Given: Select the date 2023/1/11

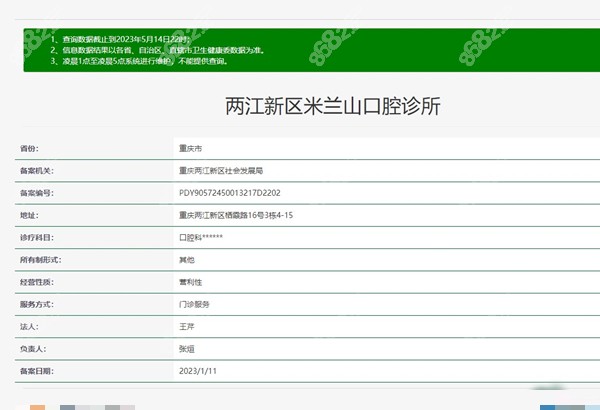Looking at the screenshot, I should click(198, 371).
